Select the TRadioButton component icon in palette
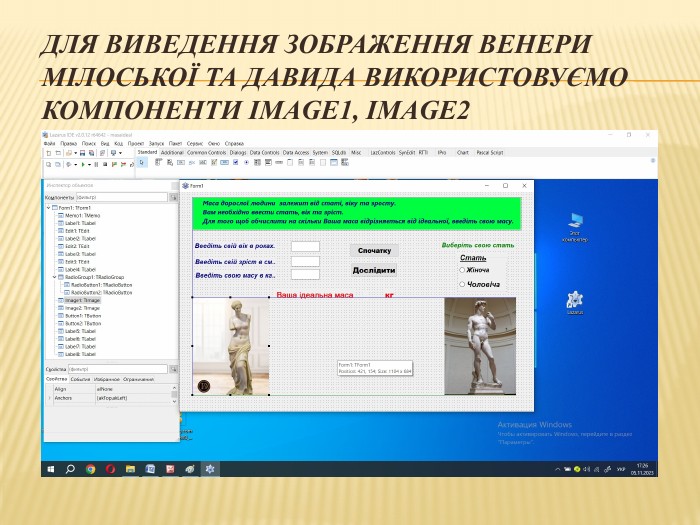Image resolution: width=700 pixels, height=525 pixels. coord(246,162)
